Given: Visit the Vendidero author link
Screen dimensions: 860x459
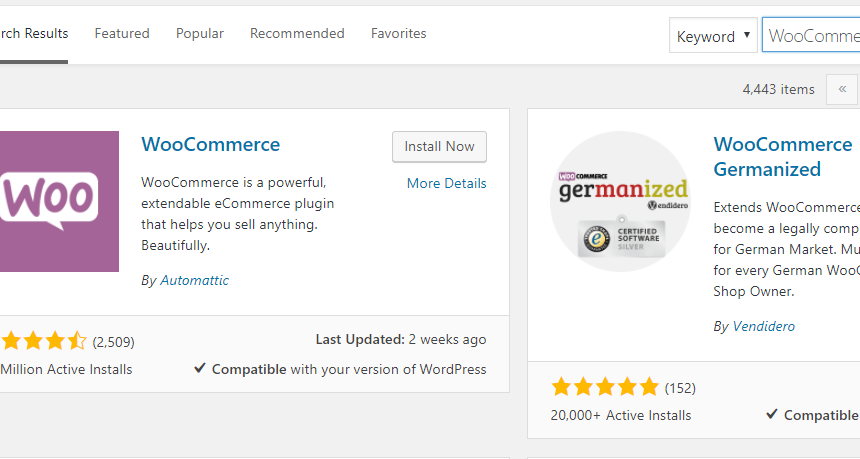Looking at the screenshot, I should point(763,326).
